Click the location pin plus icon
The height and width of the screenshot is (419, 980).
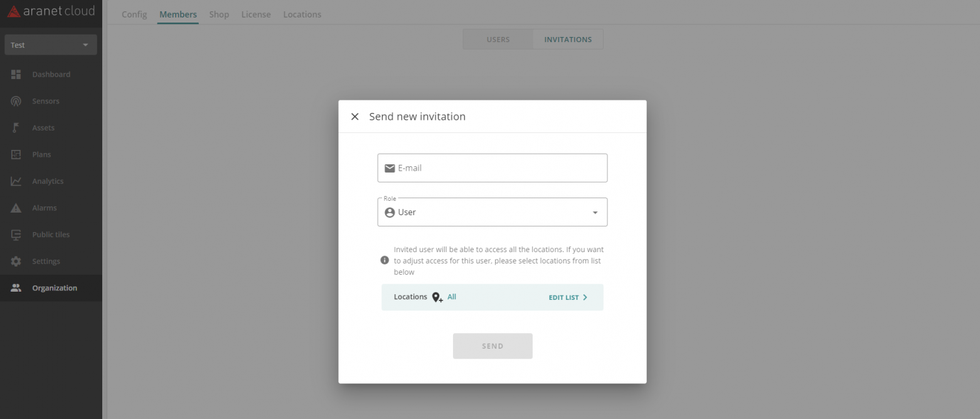point(437,297)
